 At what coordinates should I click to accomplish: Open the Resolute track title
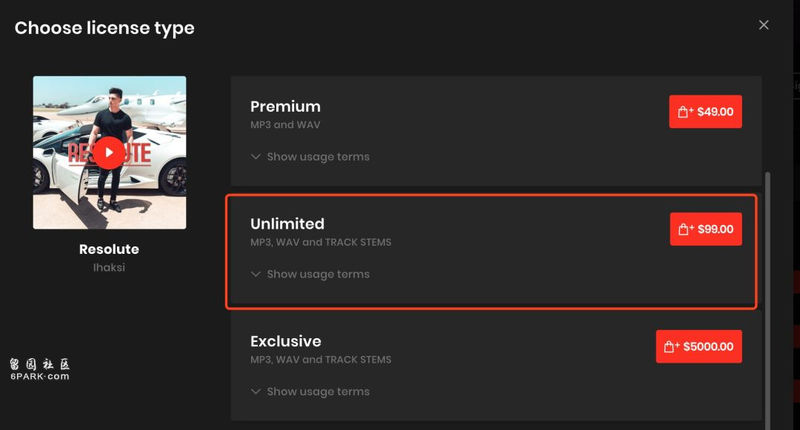(x=109, y=249)
